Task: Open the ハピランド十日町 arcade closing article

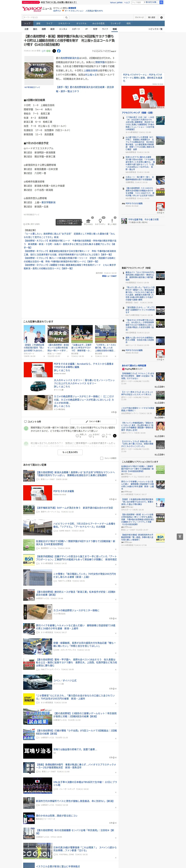Action: pos(84,525)
